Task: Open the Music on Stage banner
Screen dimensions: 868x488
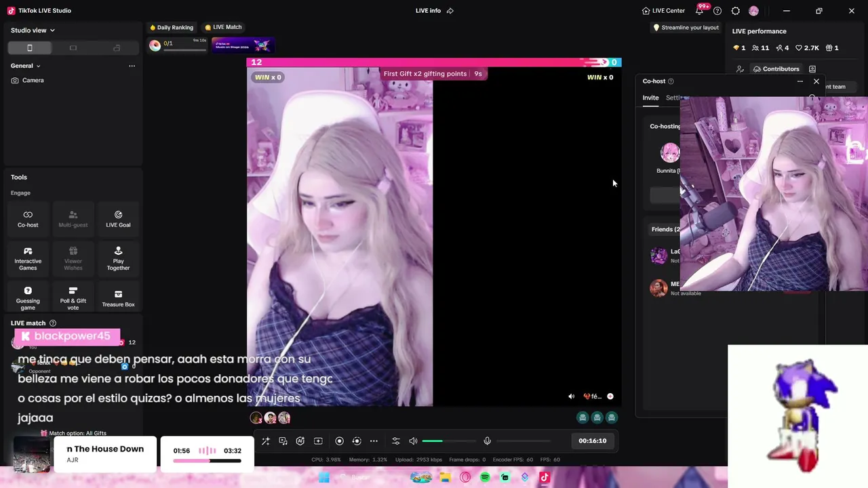Action: [242, 45]
